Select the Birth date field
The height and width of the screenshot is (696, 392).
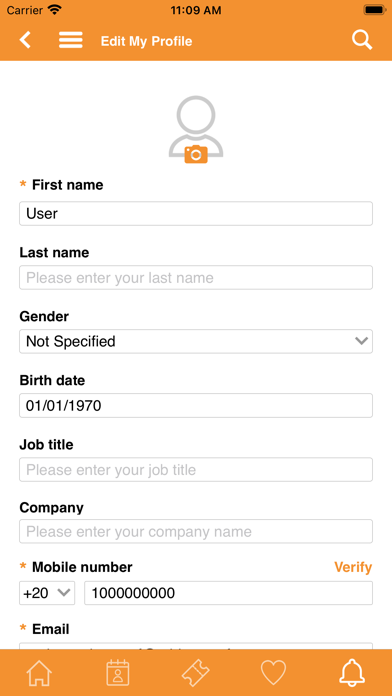point(196,405)
